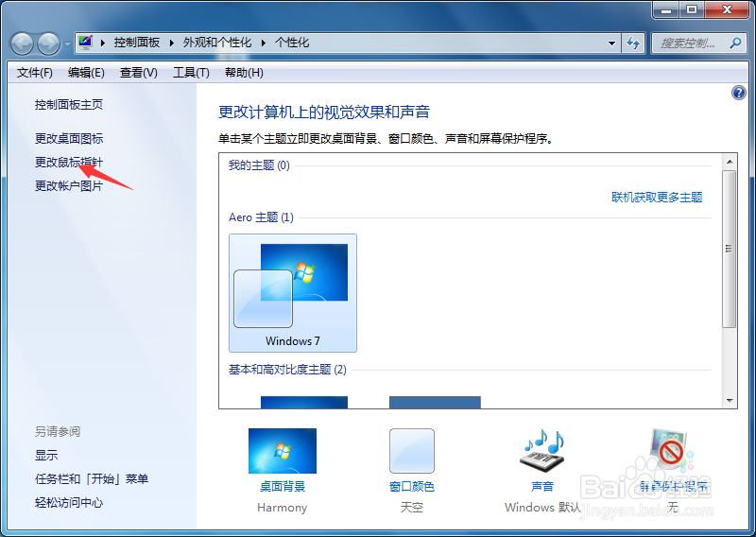
Task: Click the refresh button next to address bar
Action: coord(633,43)
